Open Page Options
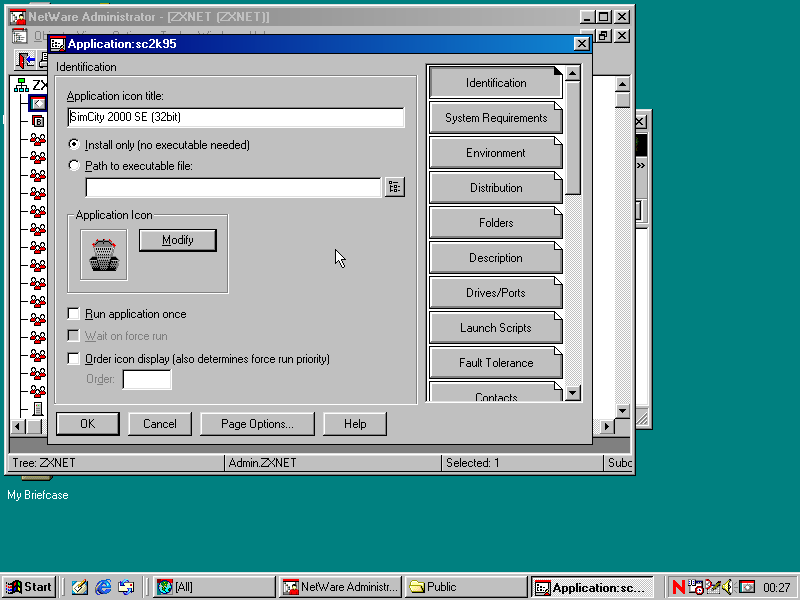 257,424
